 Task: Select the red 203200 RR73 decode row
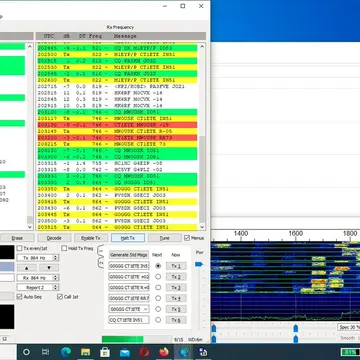click(x=117, y=138)
